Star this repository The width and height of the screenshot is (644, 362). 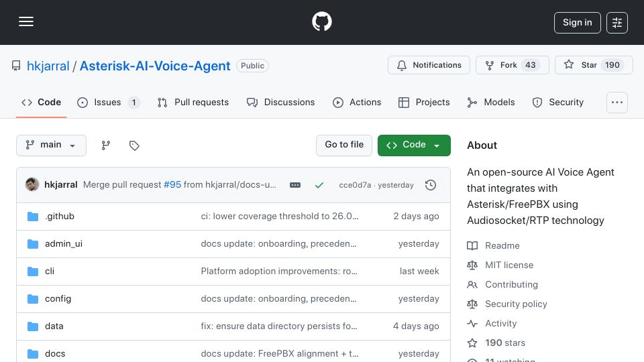[x=594, y=65]
